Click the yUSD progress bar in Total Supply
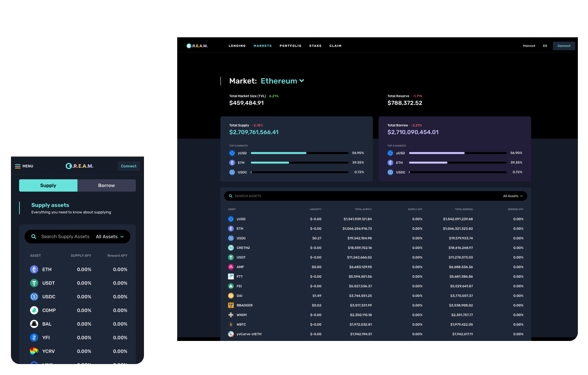588x375 pixels. pos(300,153)
